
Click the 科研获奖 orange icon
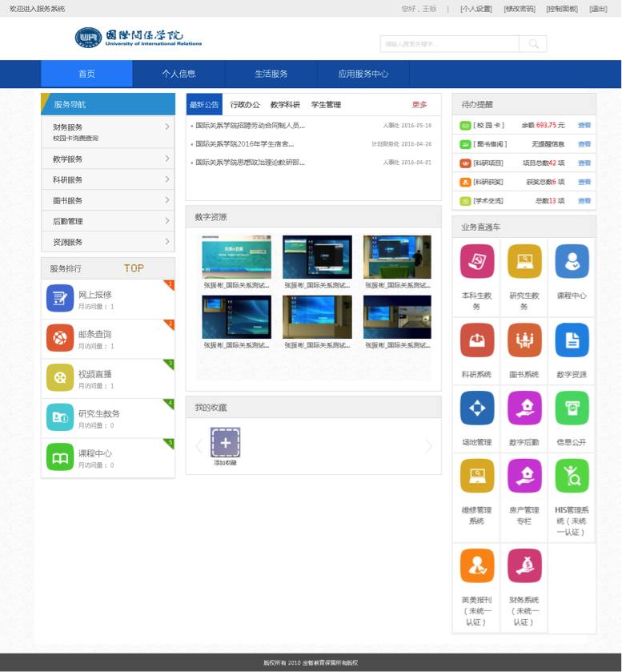(465, 182)
